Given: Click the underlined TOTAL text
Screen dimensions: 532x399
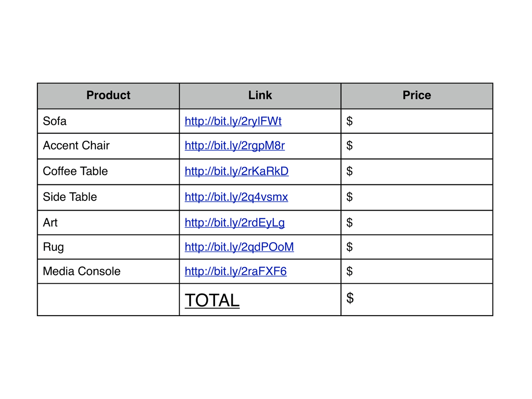Looking at the screenshot, I should [x=212, y=301].
